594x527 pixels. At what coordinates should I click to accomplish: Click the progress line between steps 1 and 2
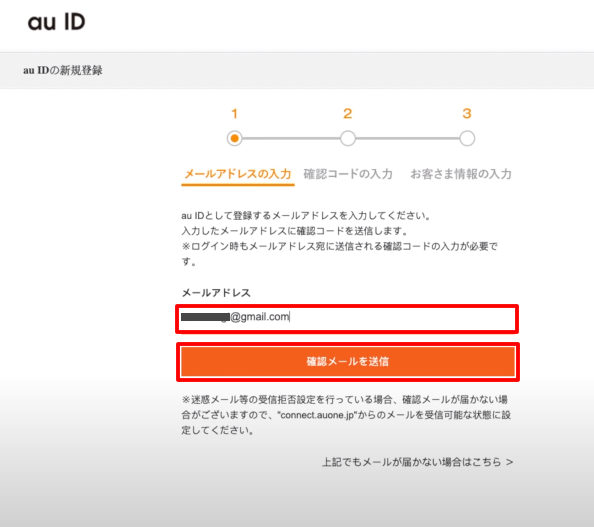pos(291,138)
